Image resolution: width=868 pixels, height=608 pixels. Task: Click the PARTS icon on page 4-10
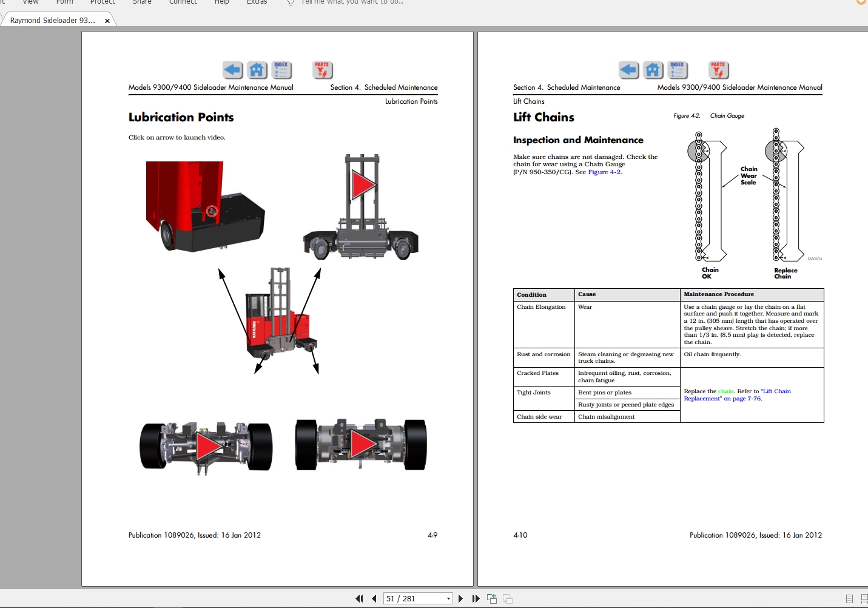pos(718,70)
